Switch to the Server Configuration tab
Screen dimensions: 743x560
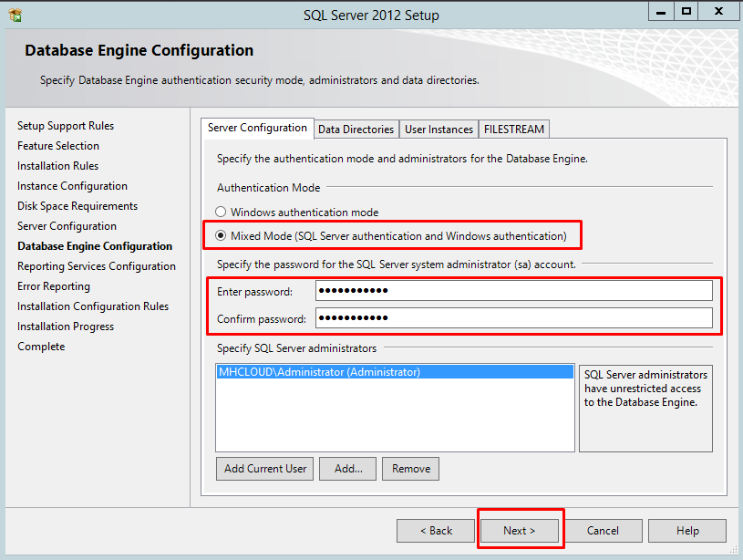click(257, 128)
